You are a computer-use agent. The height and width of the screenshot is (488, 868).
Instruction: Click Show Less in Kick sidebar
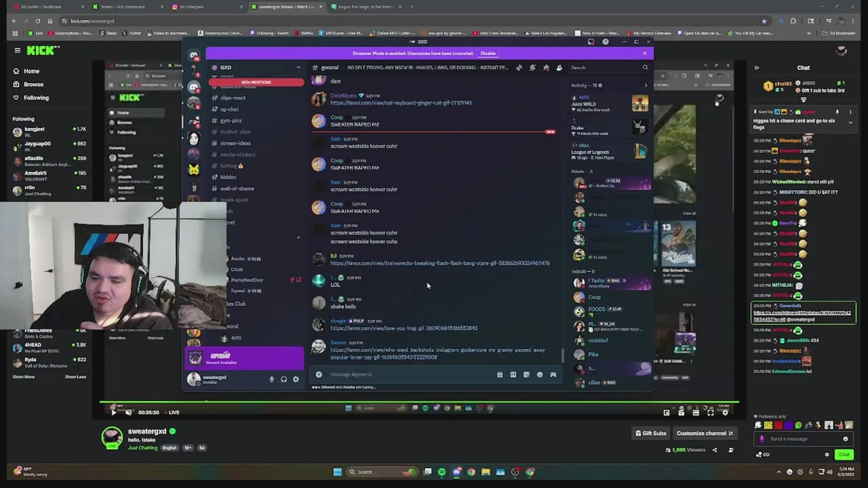tap(75, 377)
